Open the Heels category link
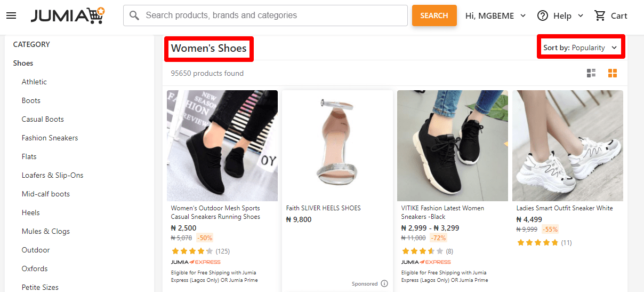Screen dimensions: 644x292 [x=31, y=212]
